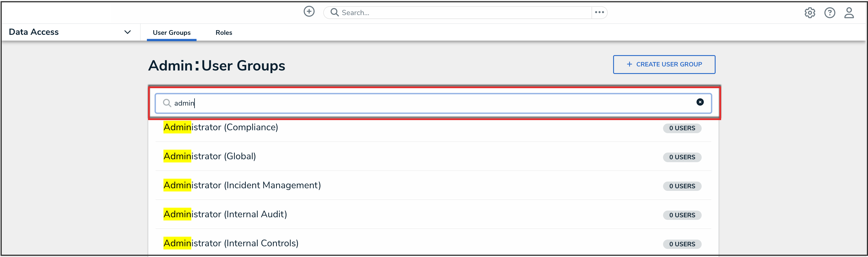The image size is (868, 257).
Task: Switch to the Roles tab
Action: tap(224, 33)
